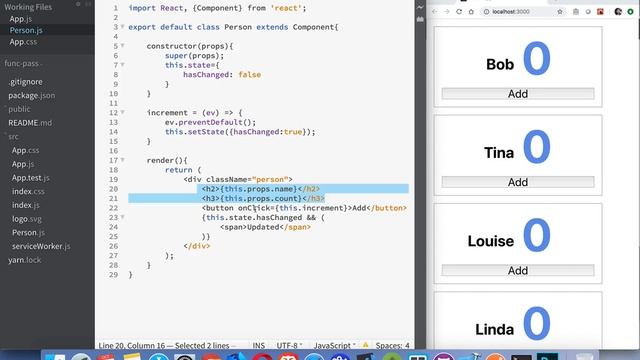Click the site info icon before localhost
This screenshot has width=640, height=360.
(486, 12)
